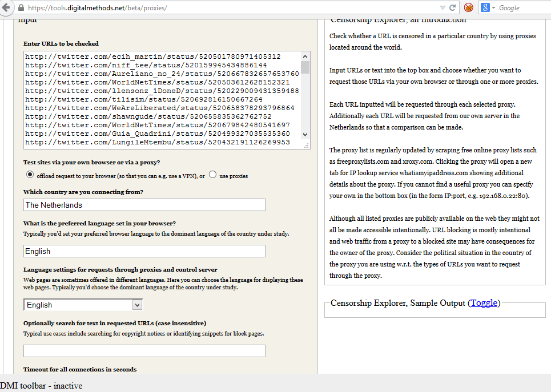This screenshot has width=551, height=392.
Task: Click the llensonz_1DoneD twitter status URL line
Action: click(162, 91)
